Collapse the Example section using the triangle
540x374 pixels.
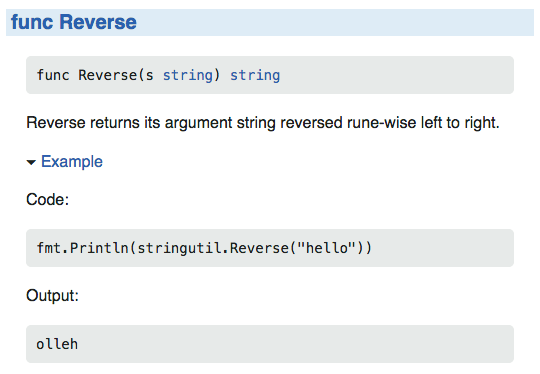31,162
